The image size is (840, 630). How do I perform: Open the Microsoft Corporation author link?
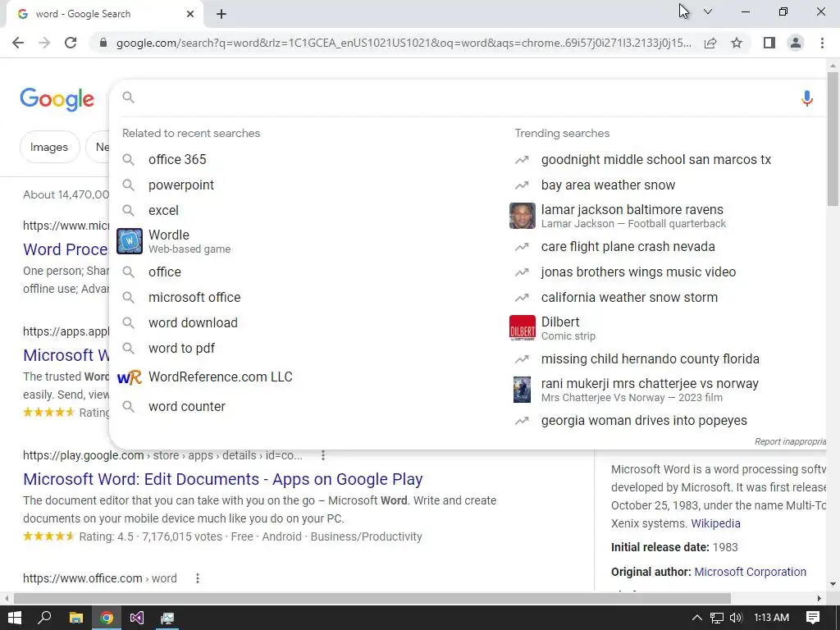click(750, 572)
